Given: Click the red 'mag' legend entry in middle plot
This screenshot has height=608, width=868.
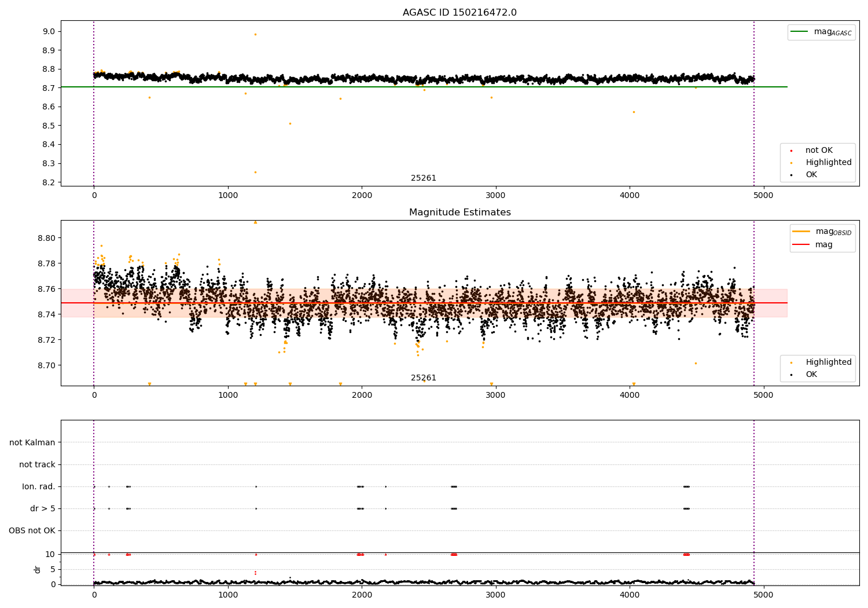Looking at the screenshot, I should pos(813,244).
